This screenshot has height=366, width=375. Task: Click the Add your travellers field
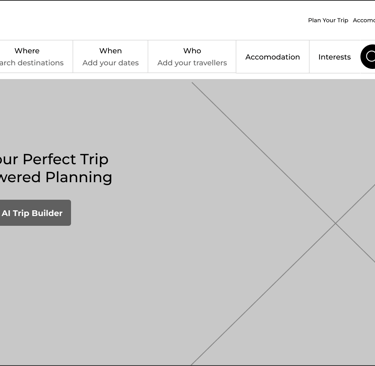pos(192,63)
